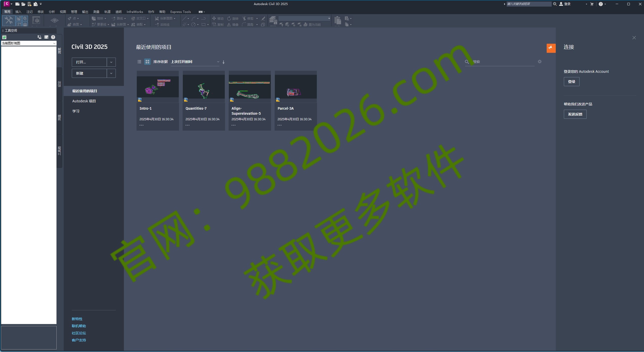Click the 登录 (Sign in) button
The width and height of the screenshot is (644, 352).
(571, 81)
